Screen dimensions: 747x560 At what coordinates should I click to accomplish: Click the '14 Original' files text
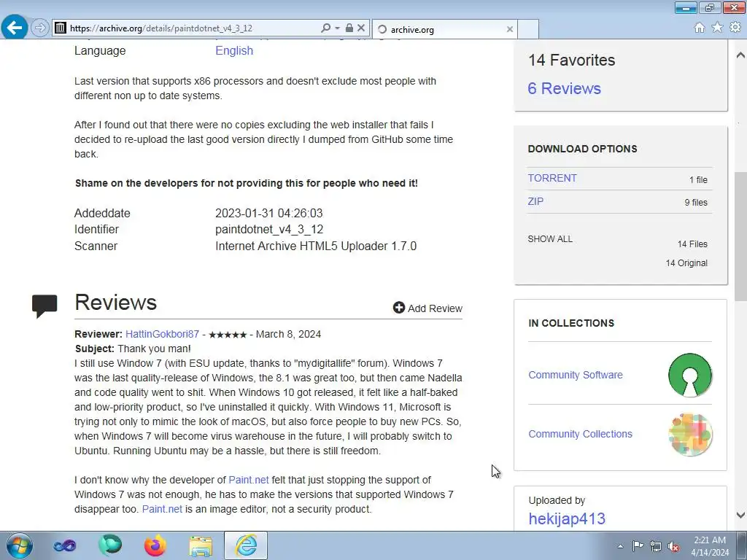tap(686, 262)
